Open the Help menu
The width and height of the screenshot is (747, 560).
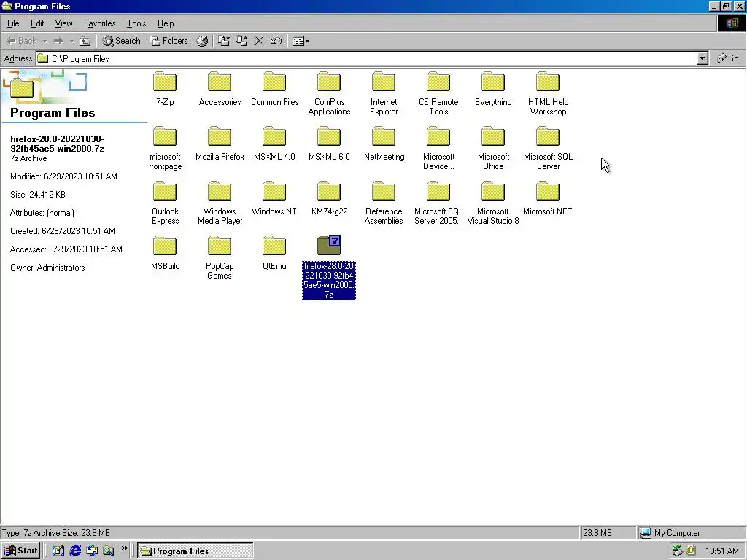[166, 23]
